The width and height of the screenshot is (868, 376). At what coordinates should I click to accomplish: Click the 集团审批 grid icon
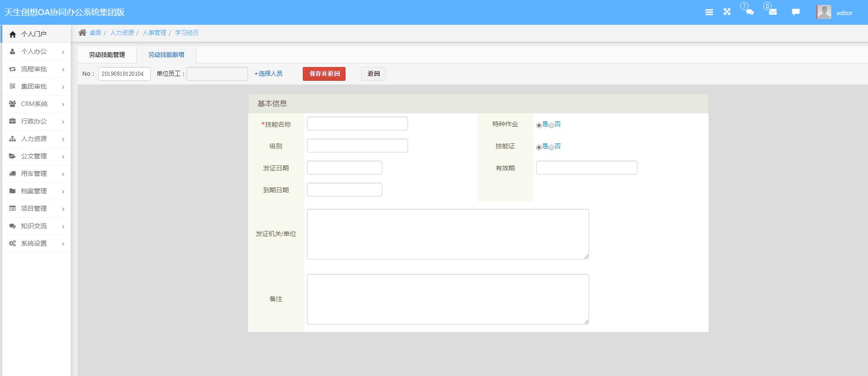(x=12, y=86)
